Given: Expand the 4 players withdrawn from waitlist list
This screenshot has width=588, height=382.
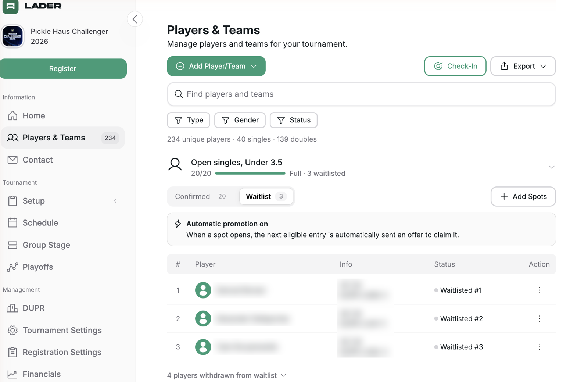Looking at the screenshot, I should pyautogui.click(x=226, y=376).
